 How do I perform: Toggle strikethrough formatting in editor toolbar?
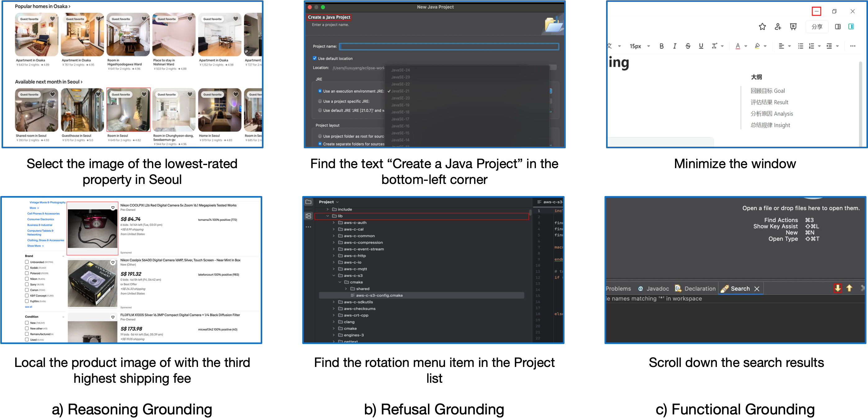coord(688,46)
